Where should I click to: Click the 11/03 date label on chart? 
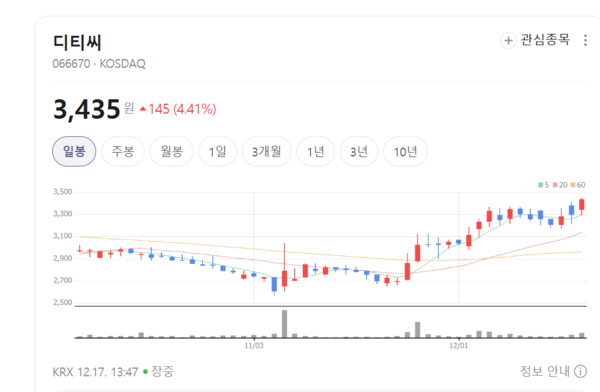click(x=254, y=346)
